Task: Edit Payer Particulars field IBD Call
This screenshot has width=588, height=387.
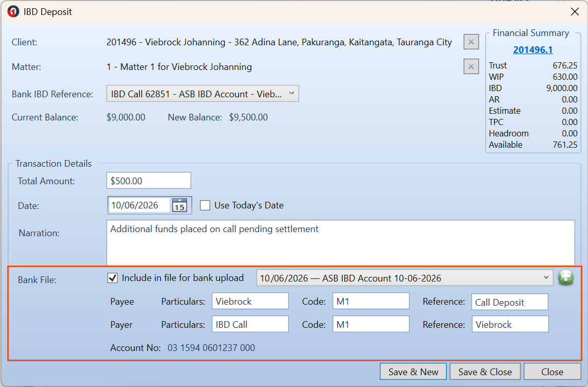Action: [x=250, y=324]
